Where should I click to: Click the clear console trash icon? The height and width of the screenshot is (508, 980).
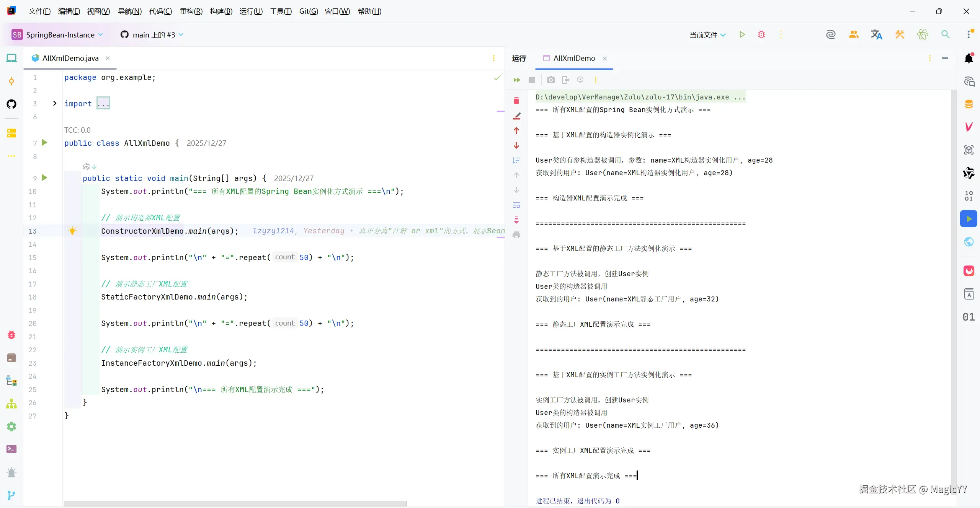516,101
